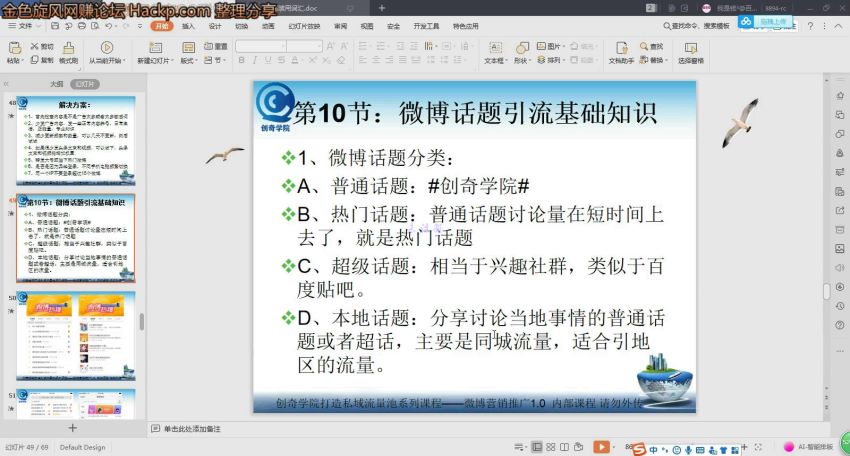The image size is (850, 456).
Task: Switch outline pane to Outline (大纲) view
Action: pos(56,84)
